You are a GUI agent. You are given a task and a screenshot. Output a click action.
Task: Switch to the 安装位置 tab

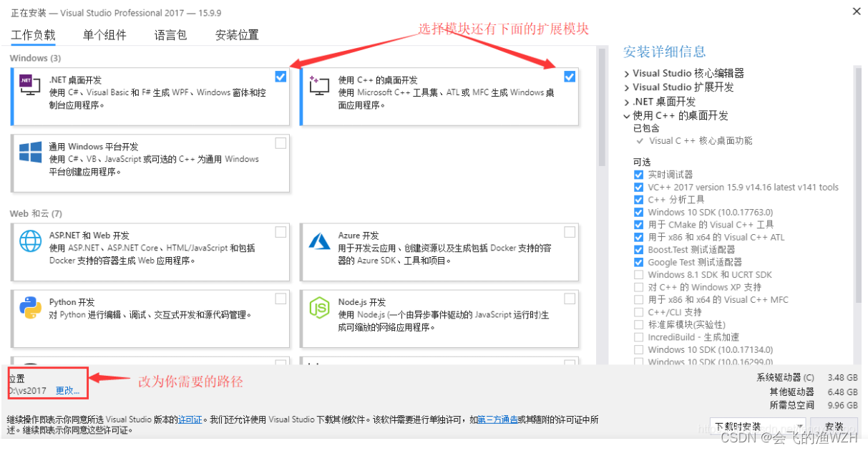pyautogui.click(x=237, y=35)
